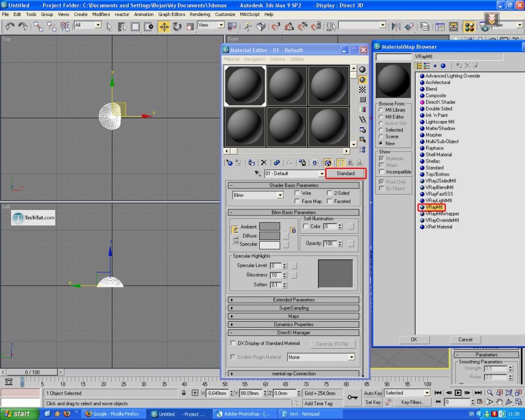Enable the Wire checkbox
Image resolution: width=525 pixels, height=420 pixels.
pyautogui.click(x=297, y=193)
